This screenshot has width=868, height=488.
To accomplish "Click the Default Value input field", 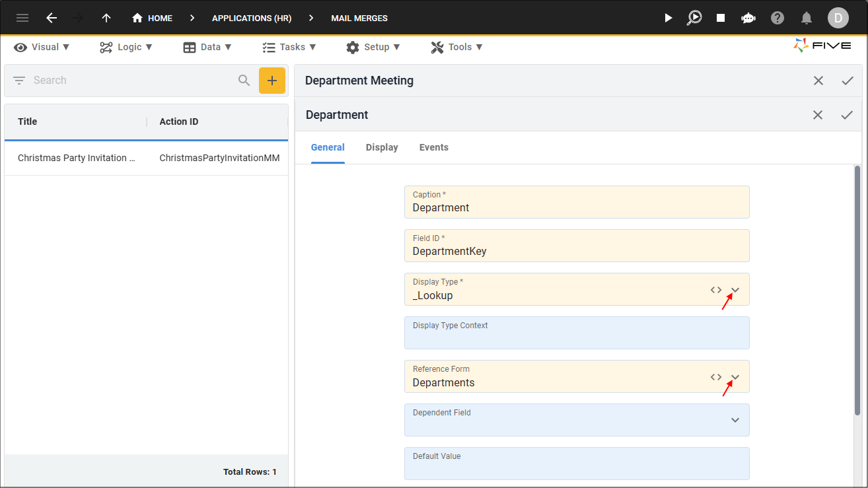I will 577,464.
